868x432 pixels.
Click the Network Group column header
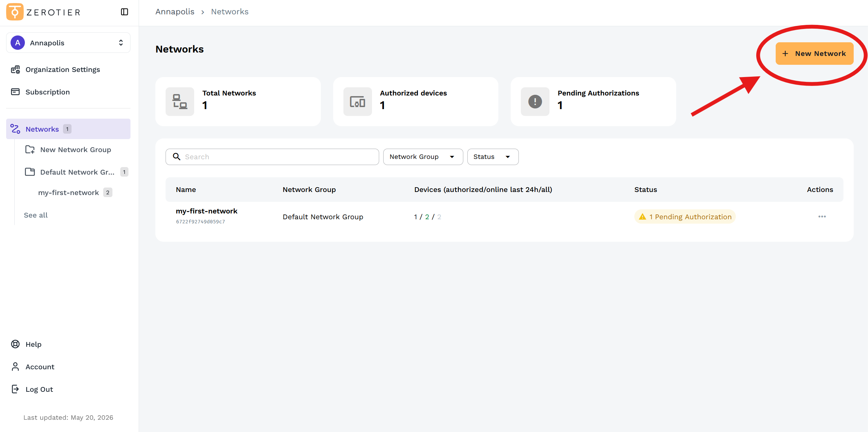pyautogui.click(x=309, y=190)
